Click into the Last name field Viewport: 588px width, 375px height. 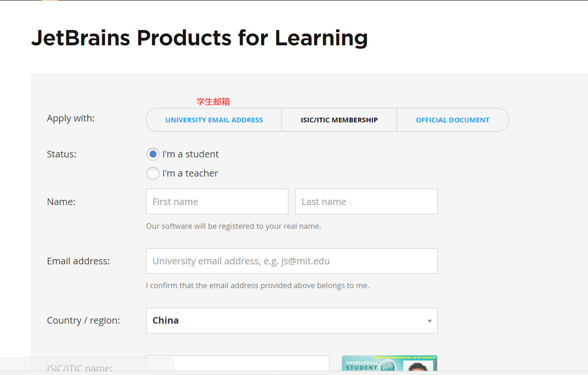[366, 202]
